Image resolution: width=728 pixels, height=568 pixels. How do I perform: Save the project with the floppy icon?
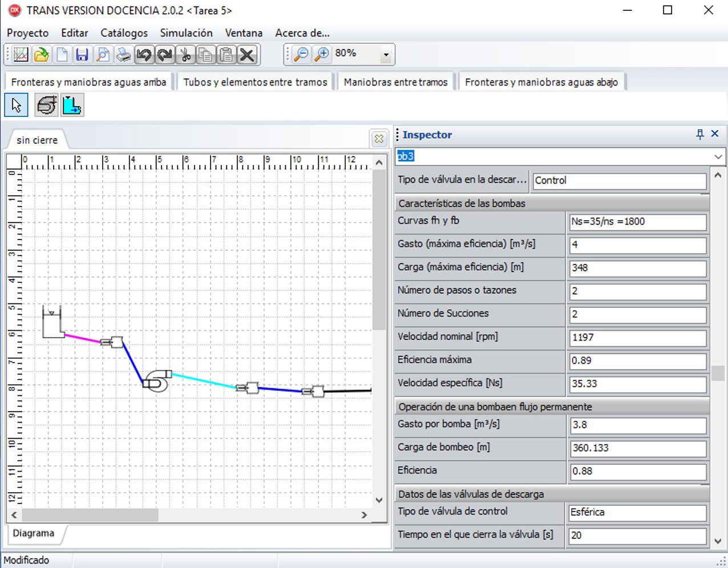coord(82,55)
